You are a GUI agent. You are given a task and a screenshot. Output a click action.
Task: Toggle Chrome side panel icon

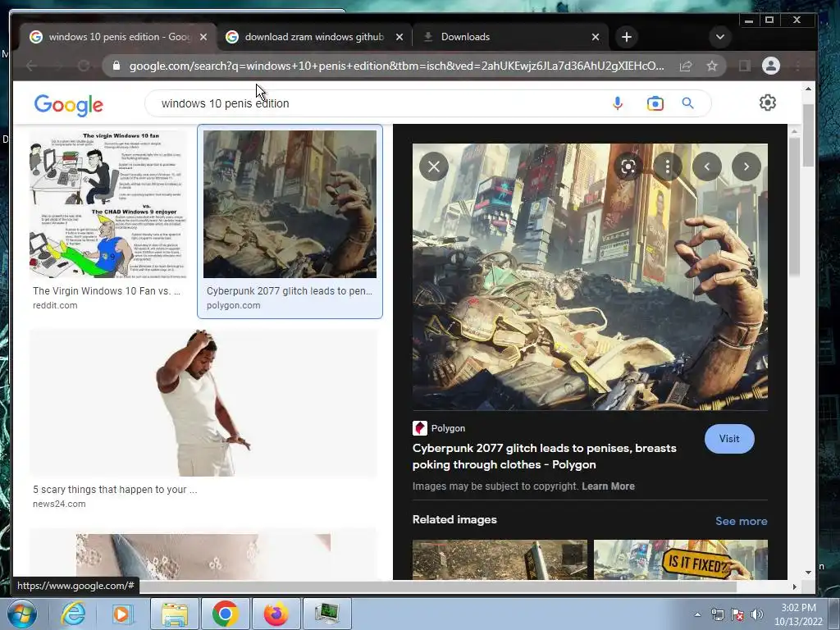click(x=744, y=66)
